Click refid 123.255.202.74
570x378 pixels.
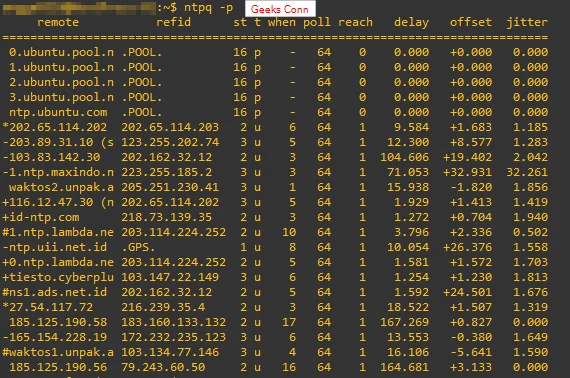coord(170,142)
